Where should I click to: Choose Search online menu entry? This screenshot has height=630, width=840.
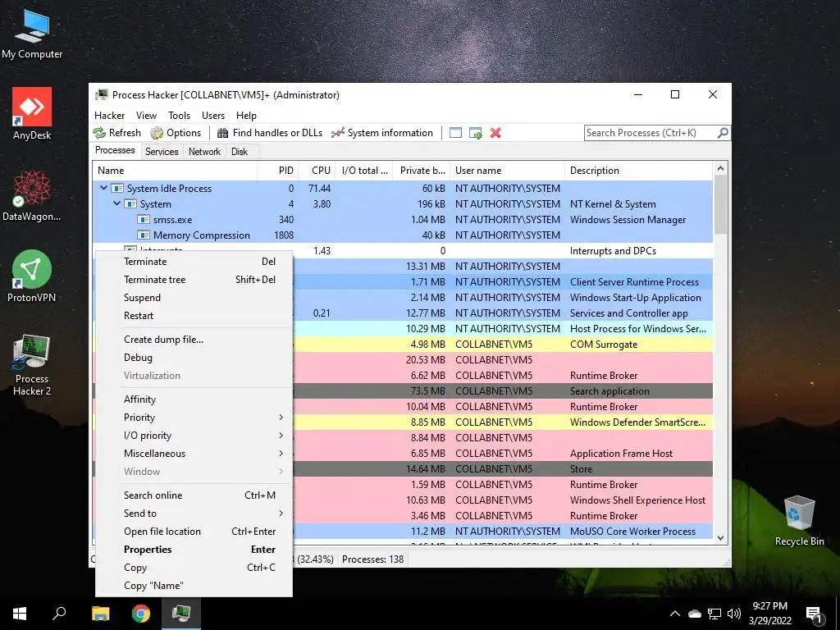point(194,495)
